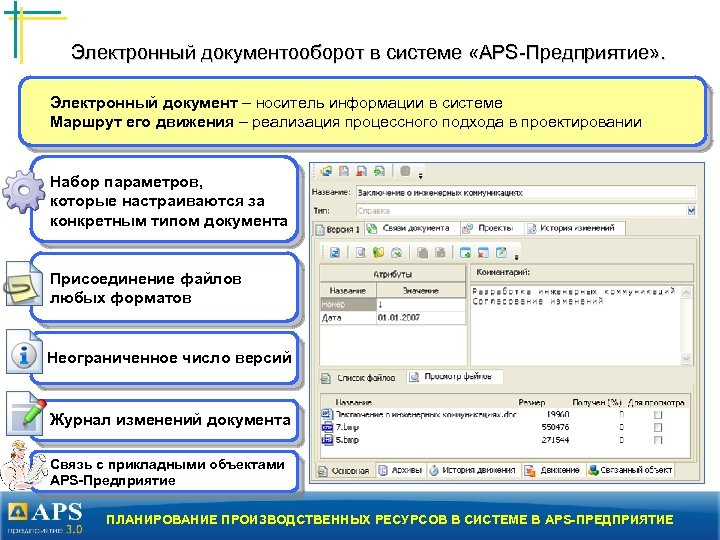The height and width of the screenshot is (540, 720).
Task: Open the top toolbar overflow arrow
Action: click(x=420, y=175)
